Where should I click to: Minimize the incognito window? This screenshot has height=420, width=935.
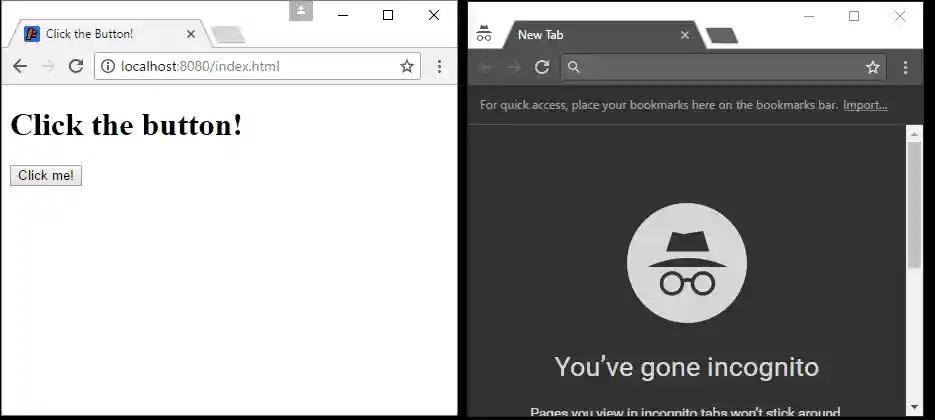pyautogui.click(x=809, y=16)
